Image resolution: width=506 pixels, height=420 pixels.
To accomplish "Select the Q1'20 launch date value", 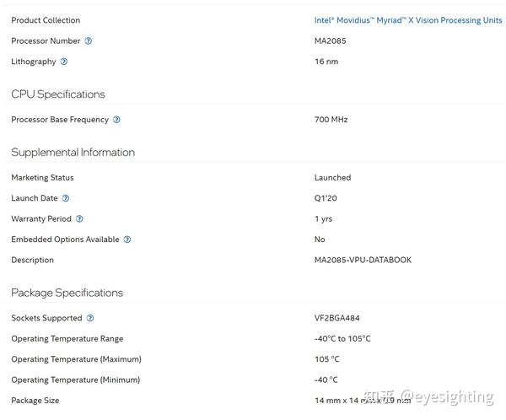I will point(326,198).
